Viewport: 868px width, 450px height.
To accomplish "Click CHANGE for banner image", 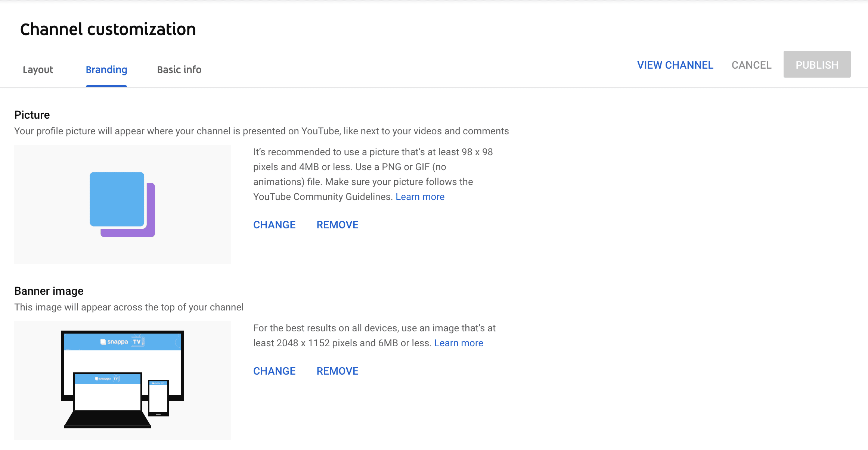I will click(275, 372).
